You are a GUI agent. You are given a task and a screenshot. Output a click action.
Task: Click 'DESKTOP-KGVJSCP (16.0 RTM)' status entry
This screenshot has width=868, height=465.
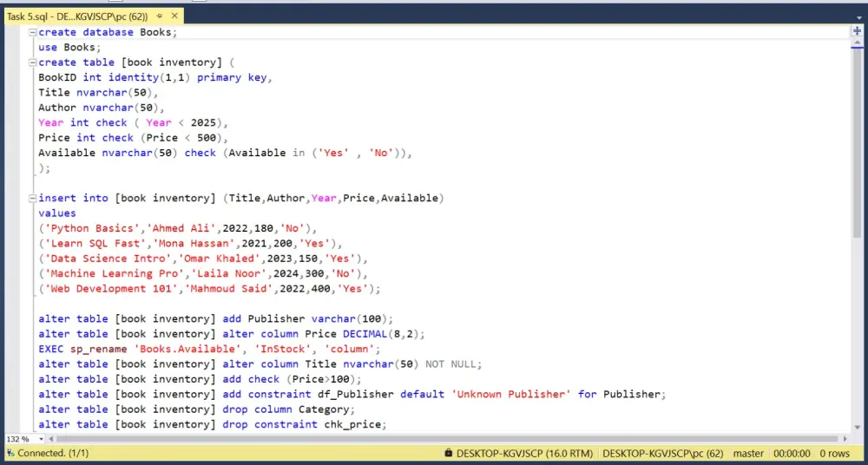(525, 454)
